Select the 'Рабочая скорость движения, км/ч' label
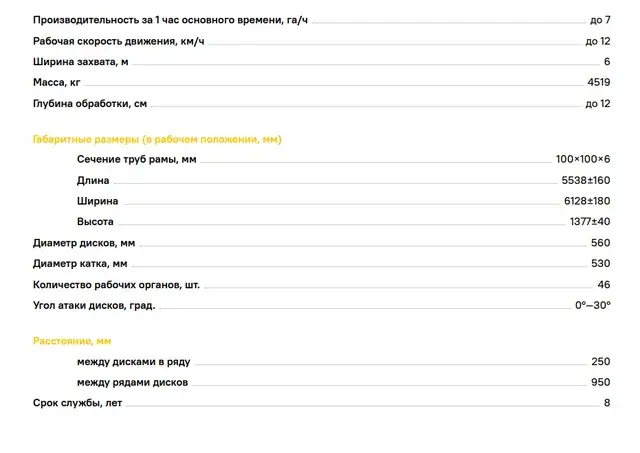The image size is (640, 453). 119,41
